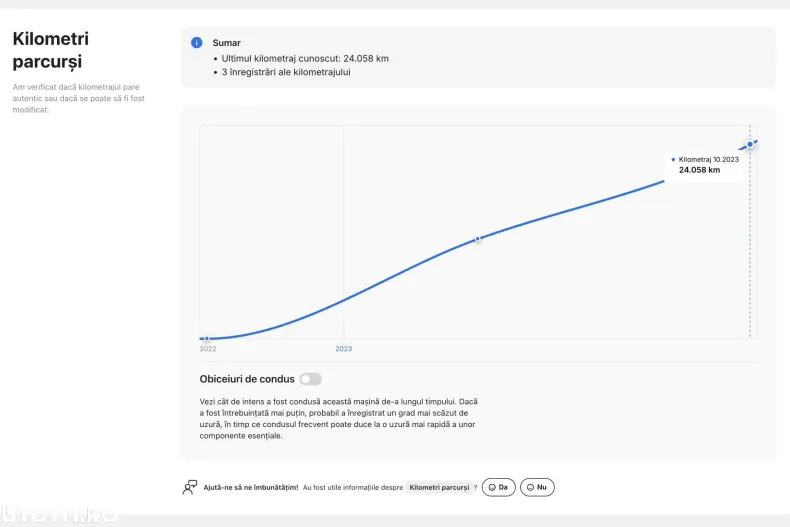Select the 10.2023 mileage point on graph
The width and height of the screenshot is (790, 527).
click(750, 145)
